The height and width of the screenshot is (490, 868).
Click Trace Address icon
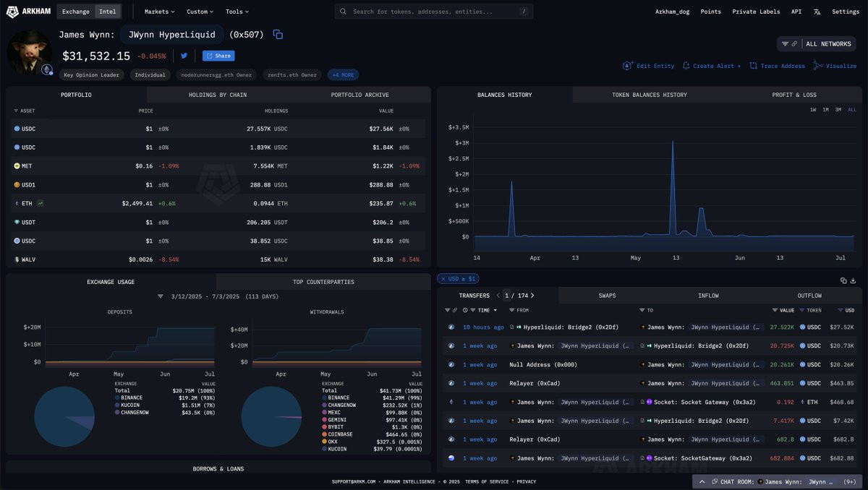click(x=753, y=66)
